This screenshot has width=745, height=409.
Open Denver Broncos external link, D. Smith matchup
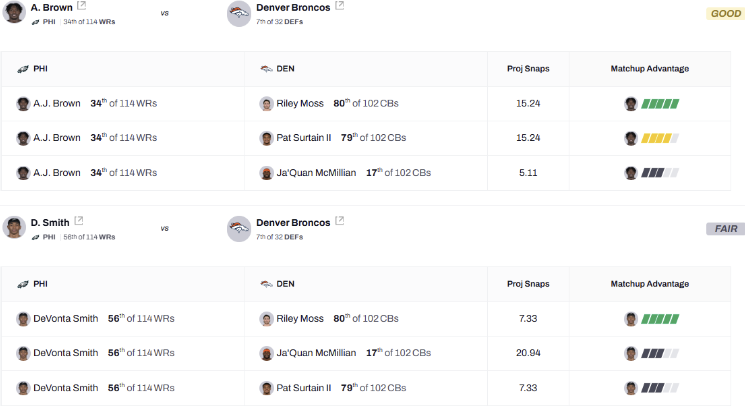pyautogui.click(x=340, y=221)
